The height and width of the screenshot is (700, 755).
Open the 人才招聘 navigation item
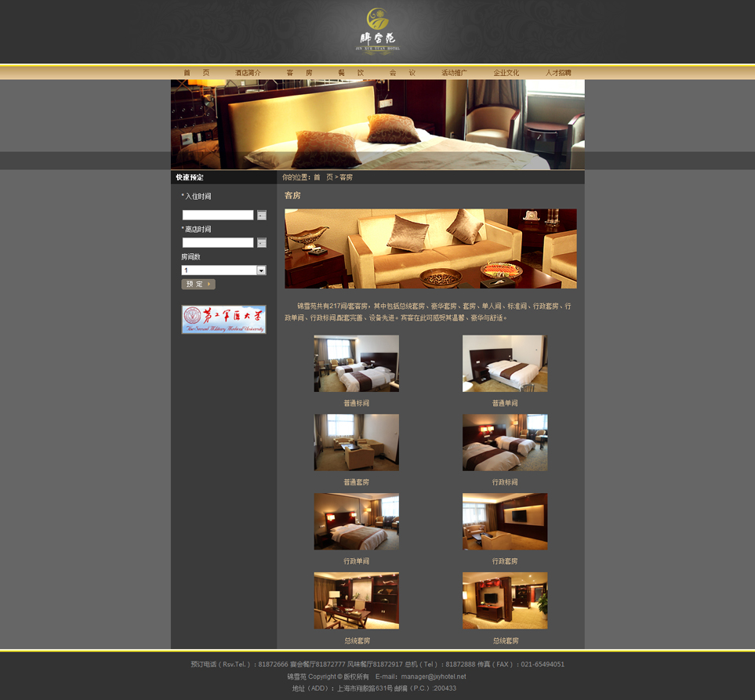click(558, 73)
